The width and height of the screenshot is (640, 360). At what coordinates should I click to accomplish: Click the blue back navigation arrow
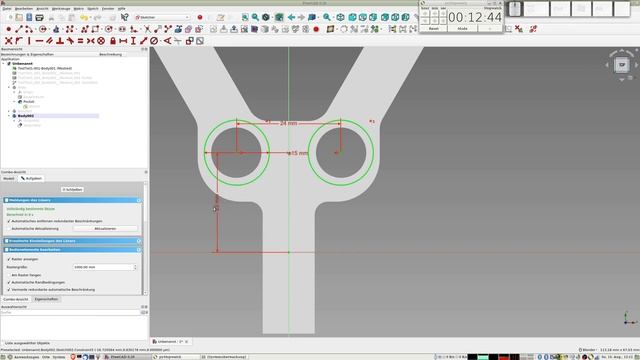click(x=291, y=17)
